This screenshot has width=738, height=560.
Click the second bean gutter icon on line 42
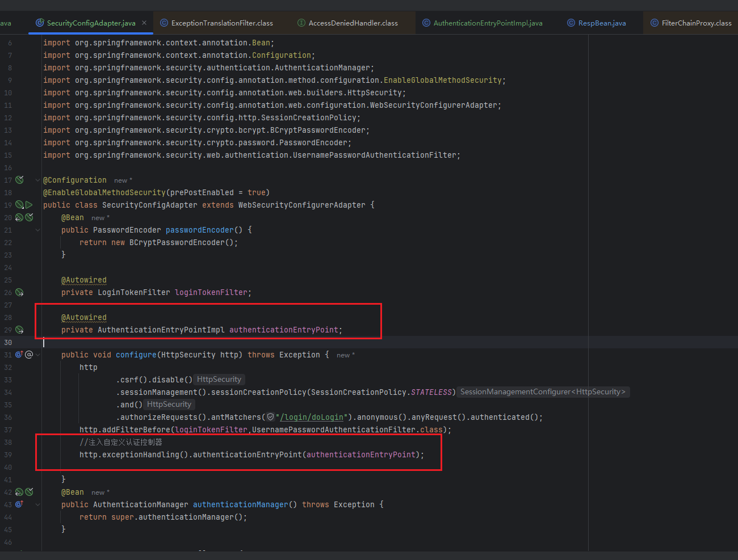[x=29, y=492]
